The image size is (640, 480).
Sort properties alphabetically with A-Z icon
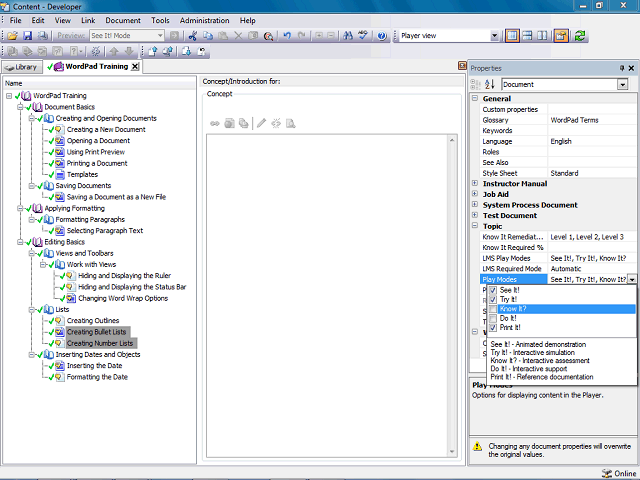click(490, 84)
